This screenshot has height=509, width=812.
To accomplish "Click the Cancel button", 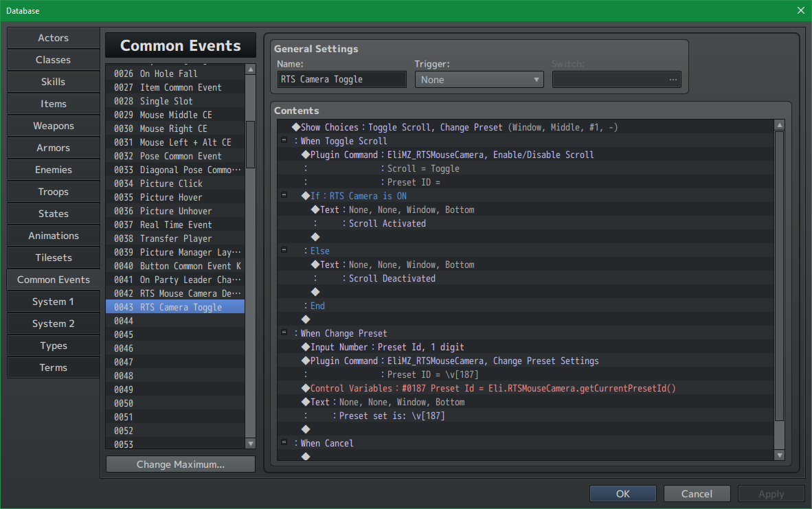I will pyautogui.click(x=697, y=493).
